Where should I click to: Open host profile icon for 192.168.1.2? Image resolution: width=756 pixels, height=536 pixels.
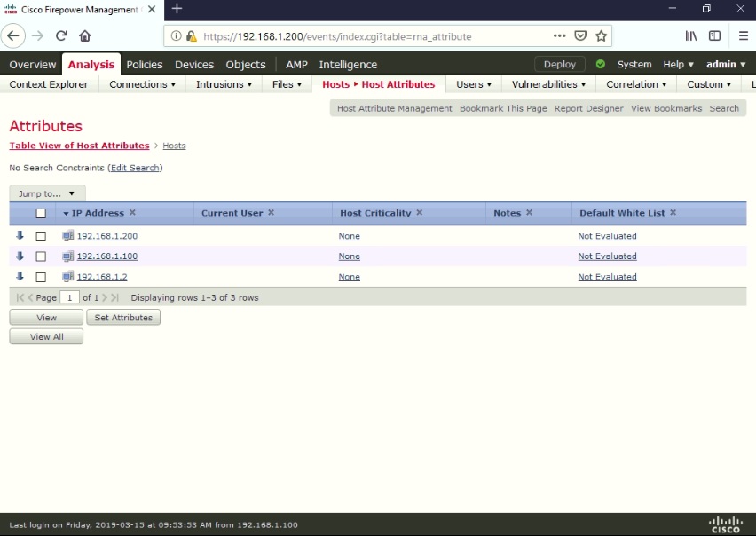click(x=68, y=277)
